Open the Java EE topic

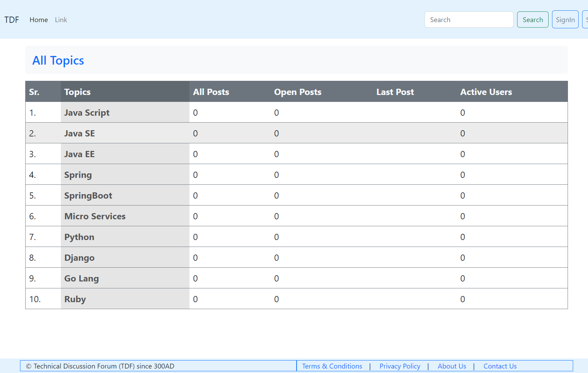click(80, 154)
